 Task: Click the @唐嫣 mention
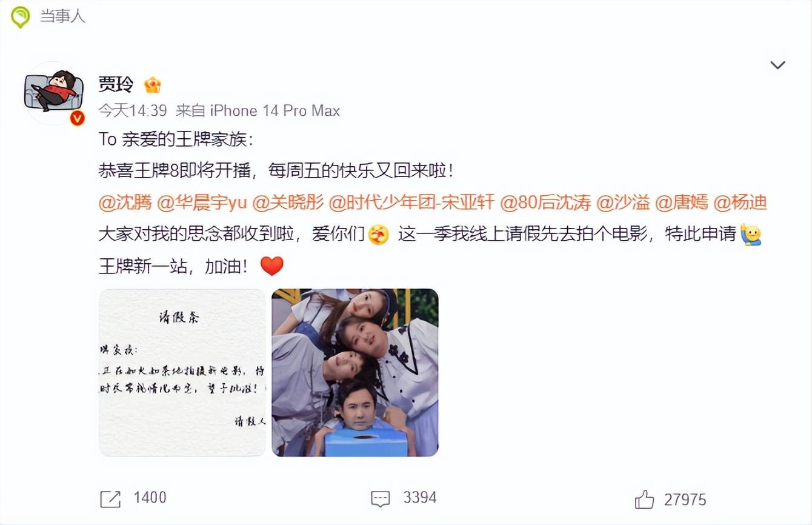click(x=682, y=203)
